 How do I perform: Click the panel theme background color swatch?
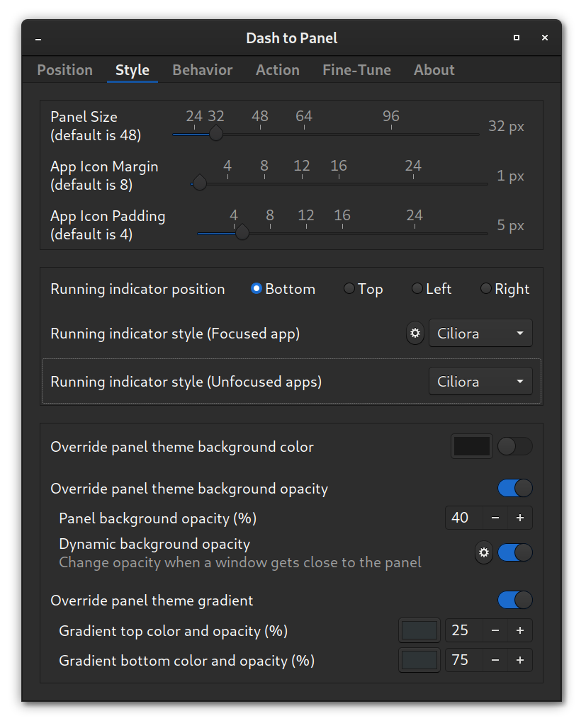(471, 446)
